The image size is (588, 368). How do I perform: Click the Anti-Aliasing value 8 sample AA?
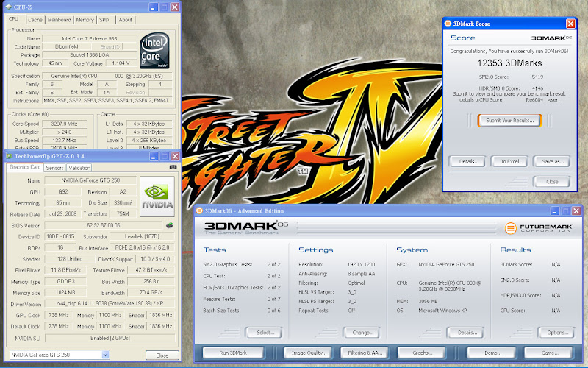coord(361,274)
